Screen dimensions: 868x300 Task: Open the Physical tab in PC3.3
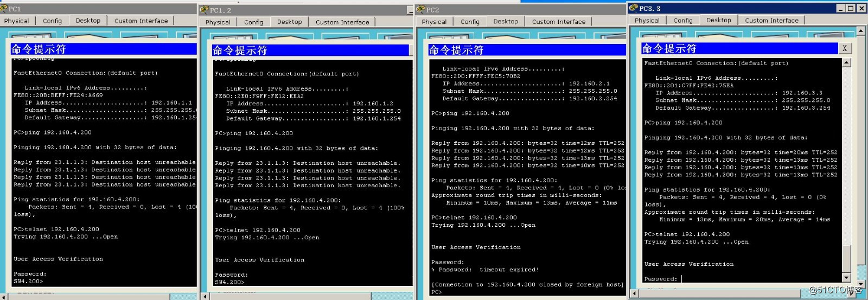pyautogui.click(x=647, y=20)
